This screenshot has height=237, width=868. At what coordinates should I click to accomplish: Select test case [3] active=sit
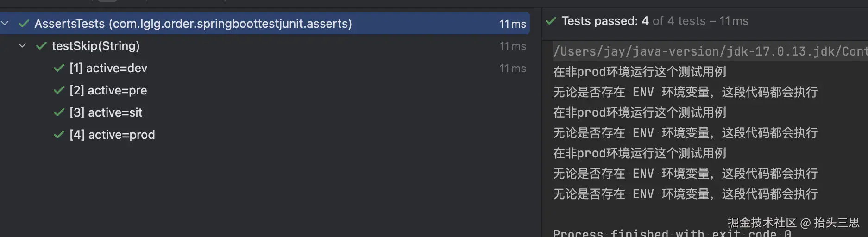click(x=106, y=112)
